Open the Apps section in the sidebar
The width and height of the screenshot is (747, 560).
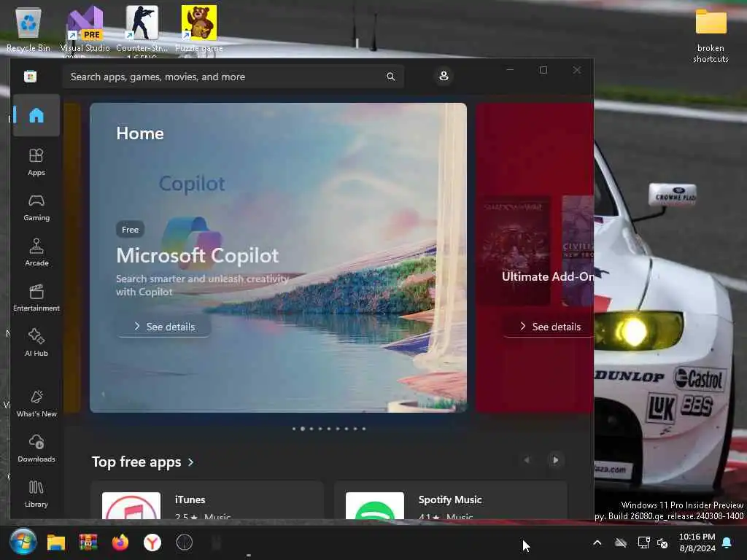click(36, 163)
